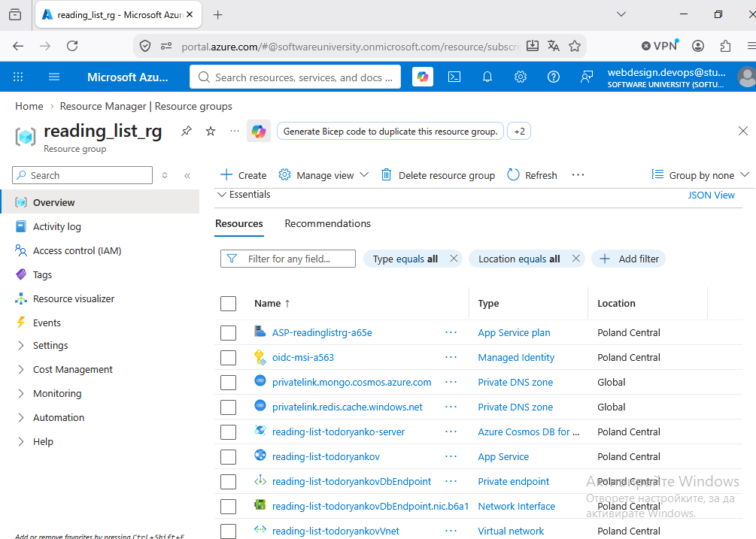Open context menu for ASP-readinglistrg-a65e
Image resolution: width=756 pixels, height=539 pixels.
coord(451,332)
